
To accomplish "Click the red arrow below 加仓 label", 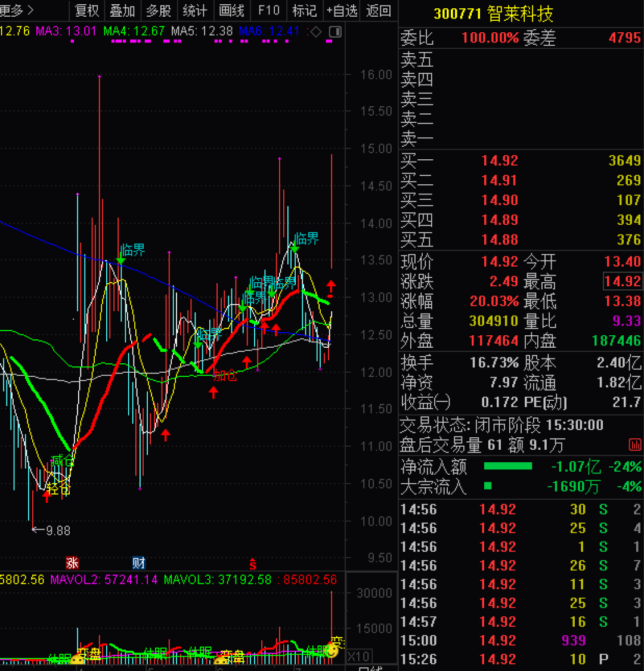I will [x=213, y=392].
